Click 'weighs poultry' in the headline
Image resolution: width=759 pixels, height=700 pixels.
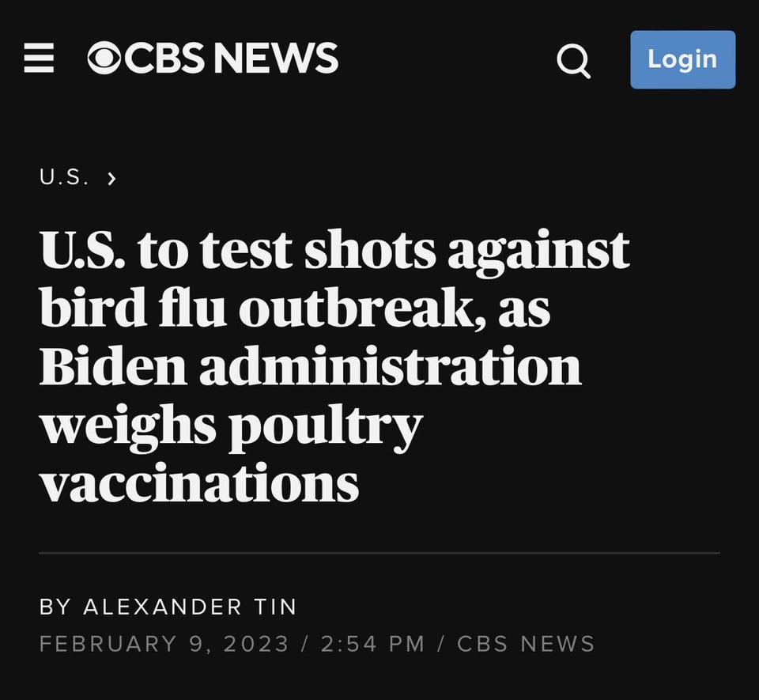point(232,426)
